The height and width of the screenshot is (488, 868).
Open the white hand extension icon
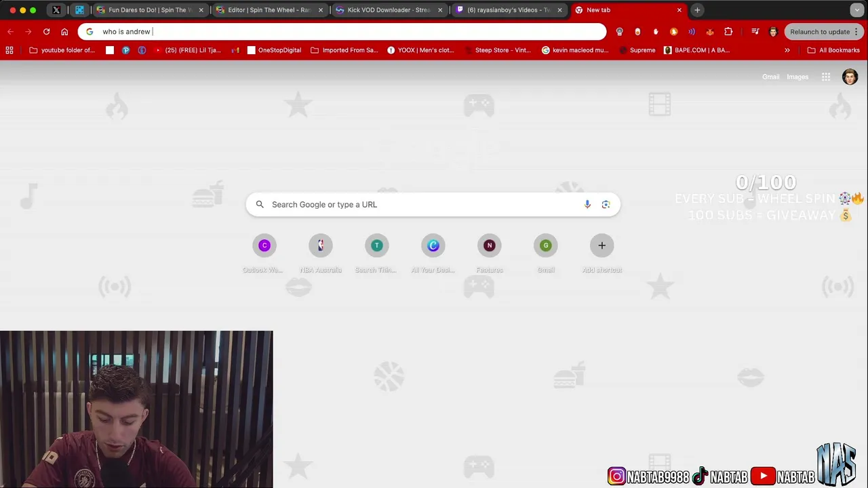(656, 32)
